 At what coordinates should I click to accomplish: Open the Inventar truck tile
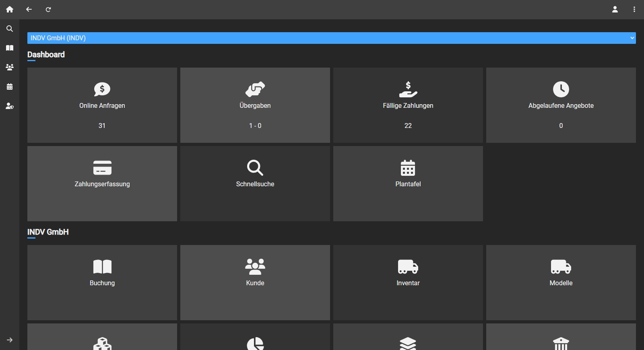coord(408,282)
